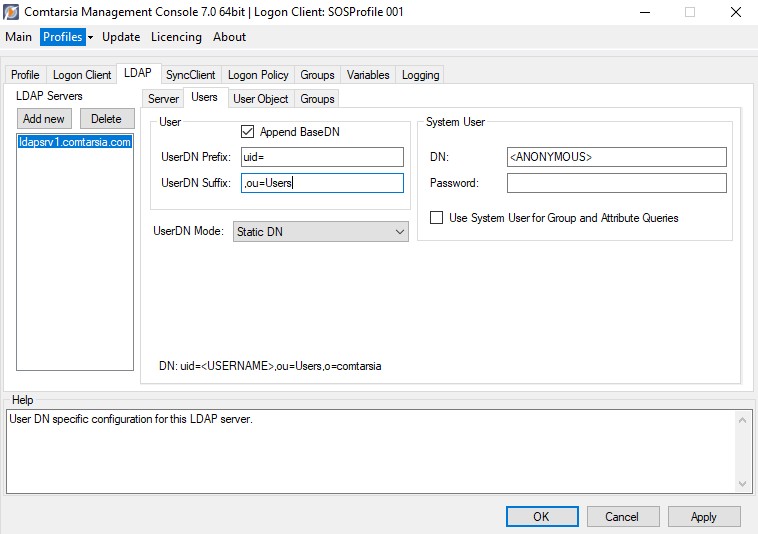
Task: Click the Add new button
Action: point(44,119)
